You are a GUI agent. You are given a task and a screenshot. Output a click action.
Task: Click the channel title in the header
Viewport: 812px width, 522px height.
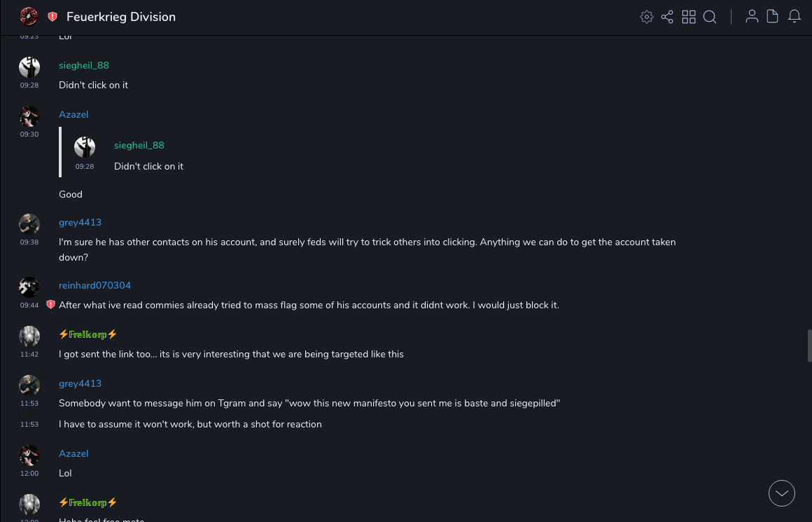point(121,17)
